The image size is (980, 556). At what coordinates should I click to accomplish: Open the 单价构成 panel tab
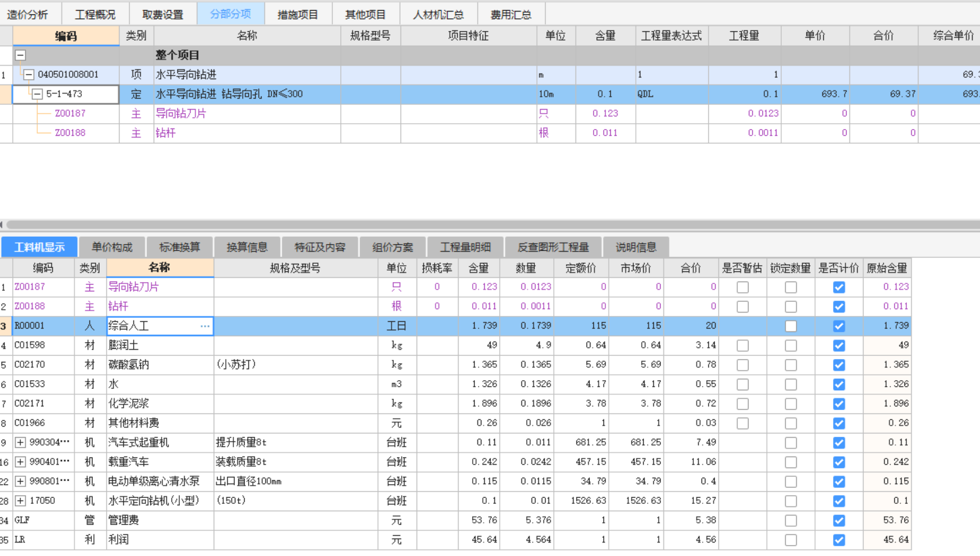(x=112, y=247)
